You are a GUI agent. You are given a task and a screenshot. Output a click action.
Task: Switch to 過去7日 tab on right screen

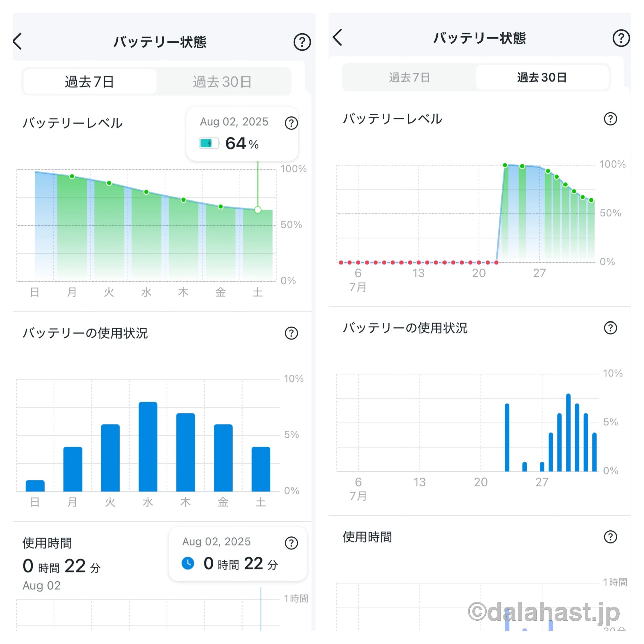pos(409,77)
